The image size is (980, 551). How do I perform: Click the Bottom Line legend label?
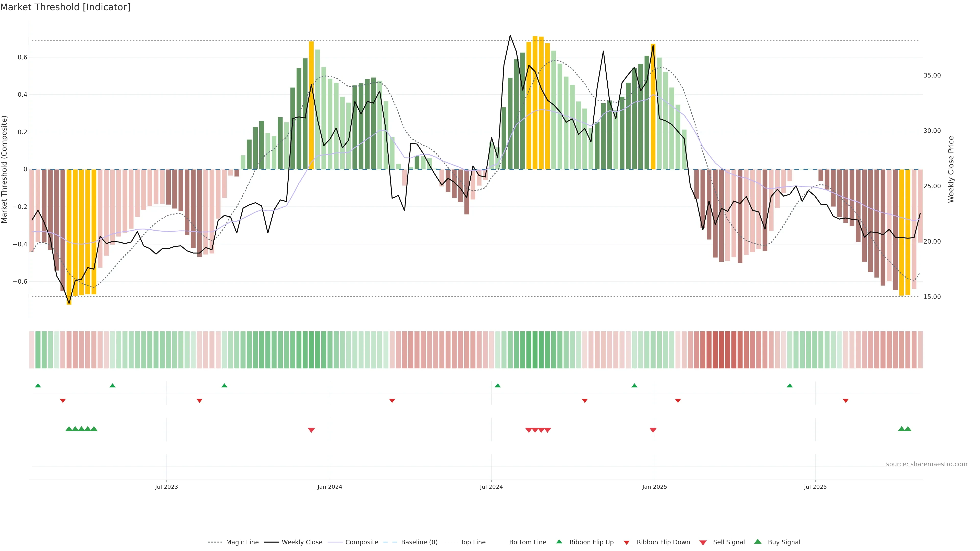tap(528, 542)
